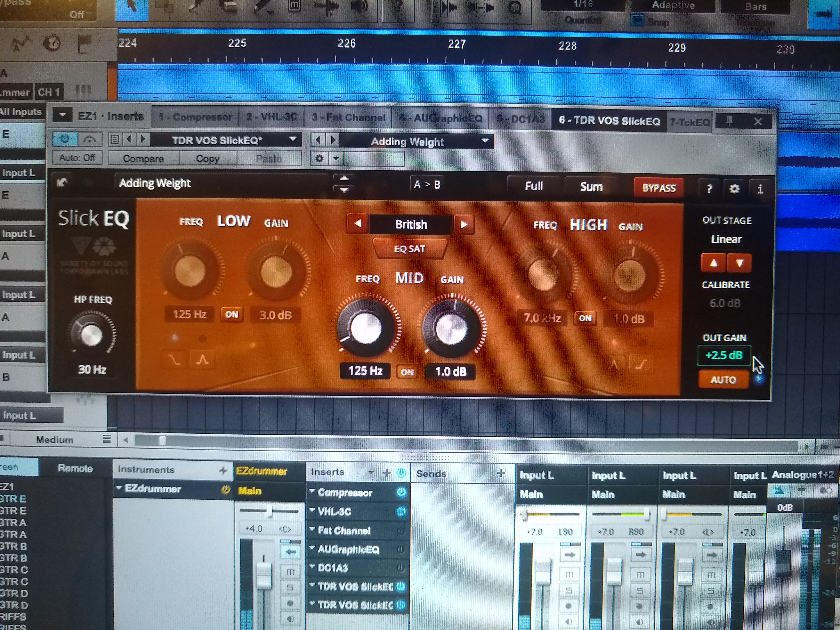840x630 pixels.
Task: Click the Full processing mode button
Action: pos(534,186)
